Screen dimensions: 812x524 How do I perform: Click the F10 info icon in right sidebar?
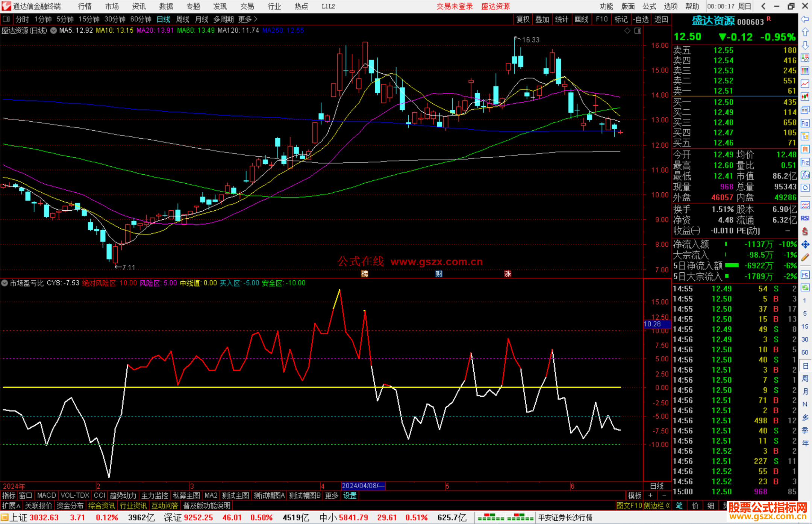pyautogui.click(x=805, y=123)
